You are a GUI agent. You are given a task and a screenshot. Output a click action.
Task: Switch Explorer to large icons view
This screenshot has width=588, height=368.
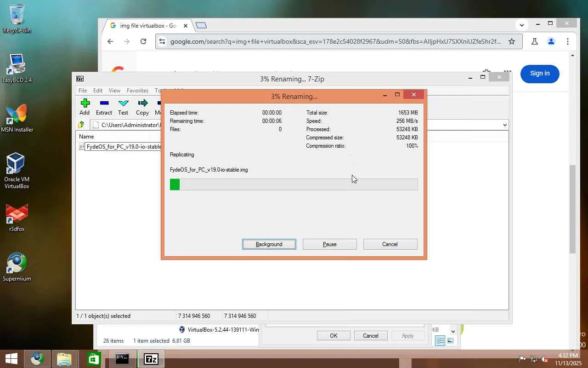point(450,341)
